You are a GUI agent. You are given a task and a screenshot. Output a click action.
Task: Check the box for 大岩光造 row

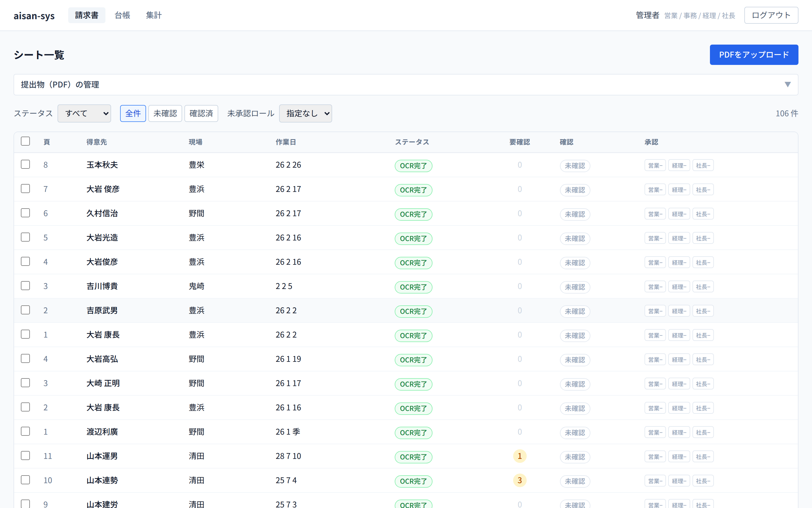pyautogui.click(x=25, y=237)
